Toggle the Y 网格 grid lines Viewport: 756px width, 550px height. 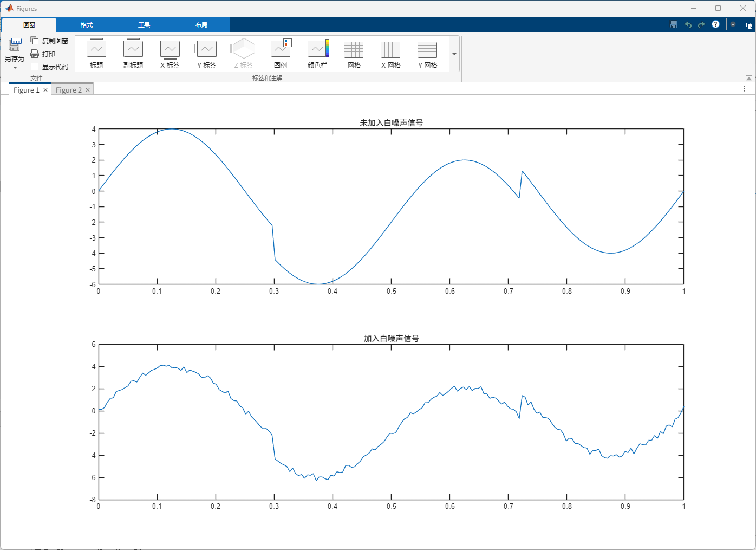coord(427,54)
